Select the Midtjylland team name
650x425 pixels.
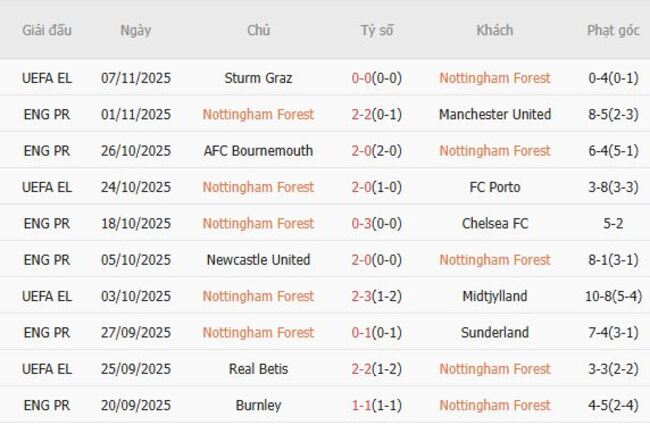click(x=495, y=296)
